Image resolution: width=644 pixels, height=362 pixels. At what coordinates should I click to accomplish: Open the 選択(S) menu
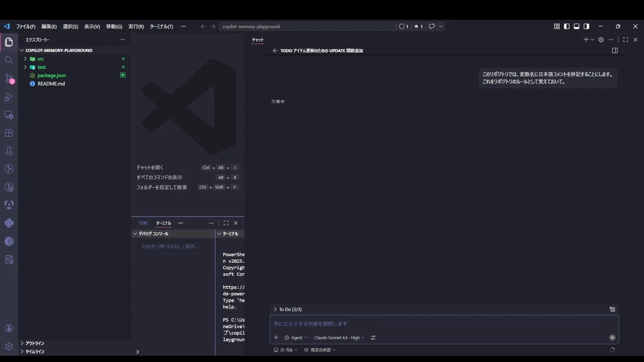(x=70, y=27)
